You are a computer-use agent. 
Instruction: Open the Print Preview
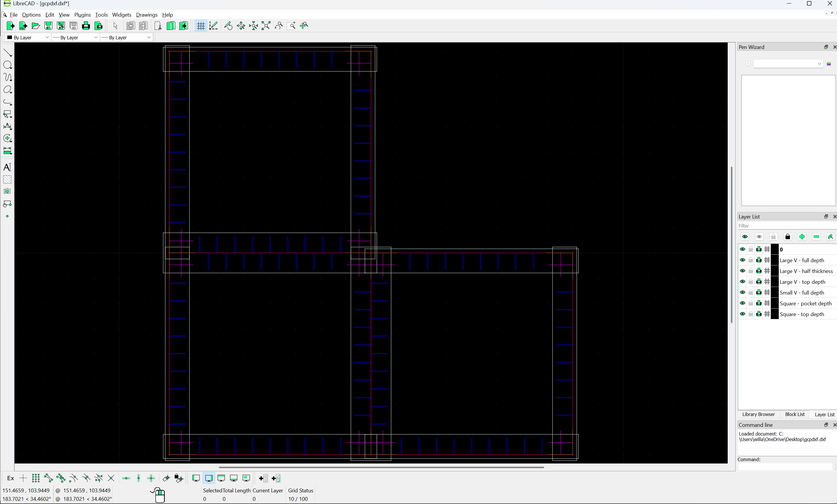pos(99,26)
